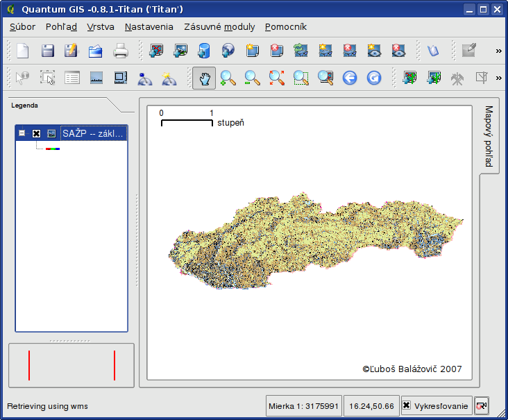This screenshot has width=508, height=420.
Task: Activate the Zoom Out magnifier tool
Action: point(252,78)
